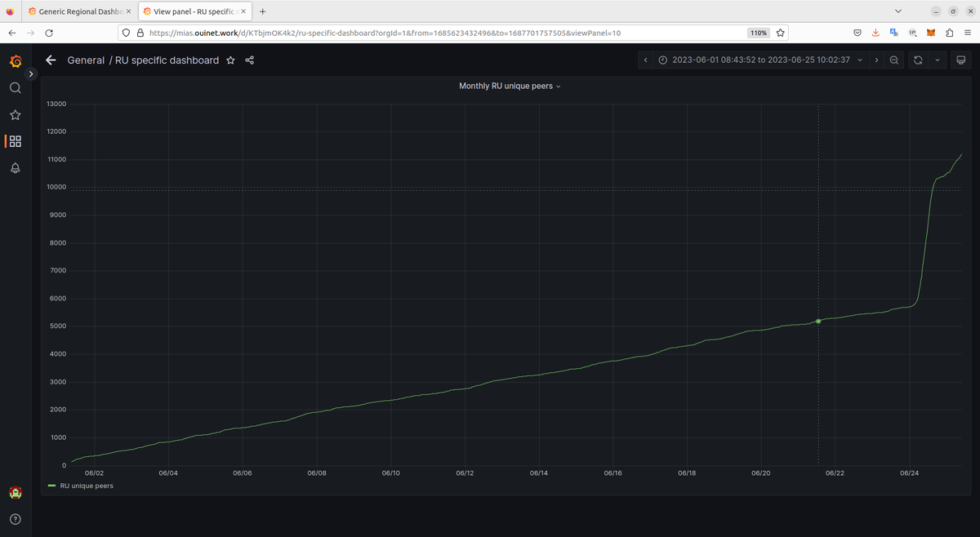The height and width of the screenshot is (537, 980).
Task: Open the Dashboards grid icon in sidebar
Action: click(x=15, y=141)
